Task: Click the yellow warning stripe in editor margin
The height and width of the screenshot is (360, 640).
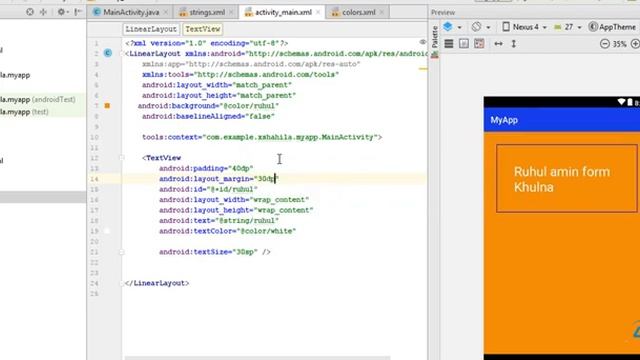Action: click(x=423, y=69)
